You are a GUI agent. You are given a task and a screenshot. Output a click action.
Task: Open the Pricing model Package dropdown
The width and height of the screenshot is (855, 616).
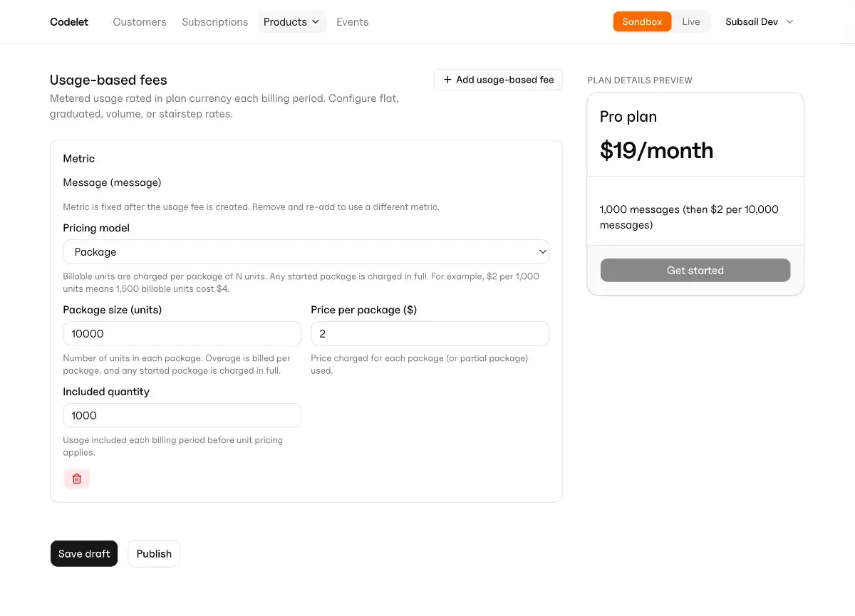[306, 252]
